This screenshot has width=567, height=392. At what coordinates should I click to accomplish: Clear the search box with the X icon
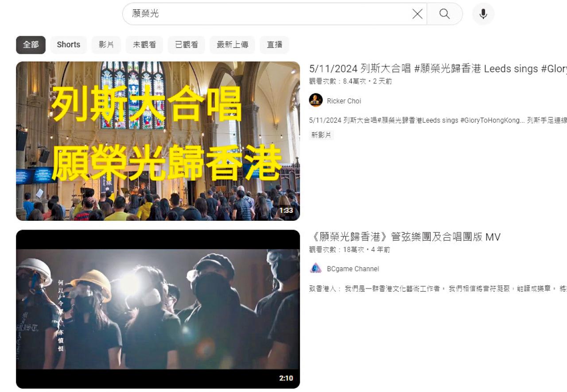(x=417, y=14)
